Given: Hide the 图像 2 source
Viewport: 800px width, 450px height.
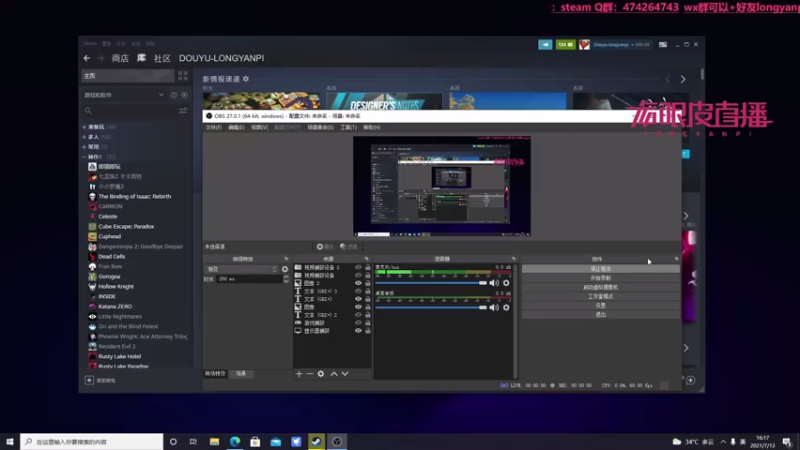Looking at the screenshot, I should click(358, 283).
